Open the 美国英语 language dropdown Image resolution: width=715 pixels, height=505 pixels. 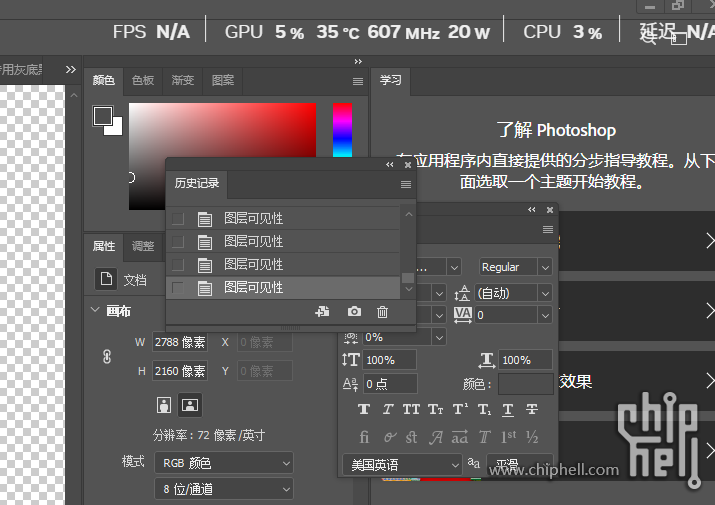click(x=402, y=465)
